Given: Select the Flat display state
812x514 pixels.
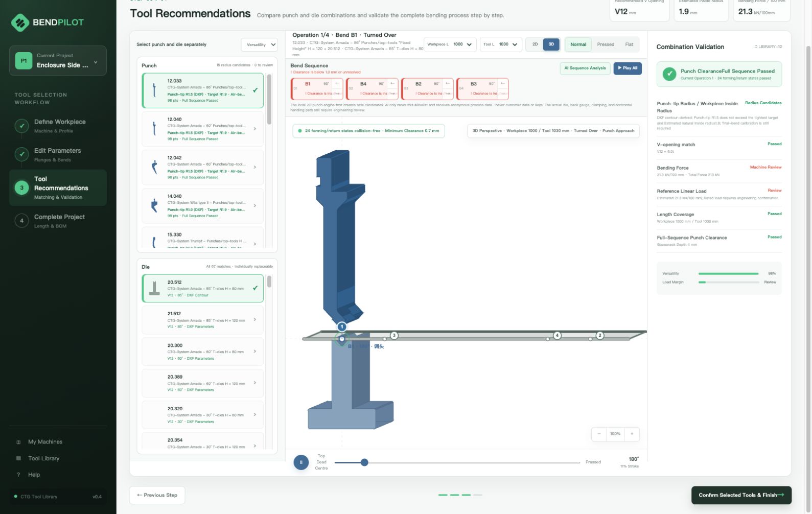Looking at the screenshot, I should (x=629, y=44).
